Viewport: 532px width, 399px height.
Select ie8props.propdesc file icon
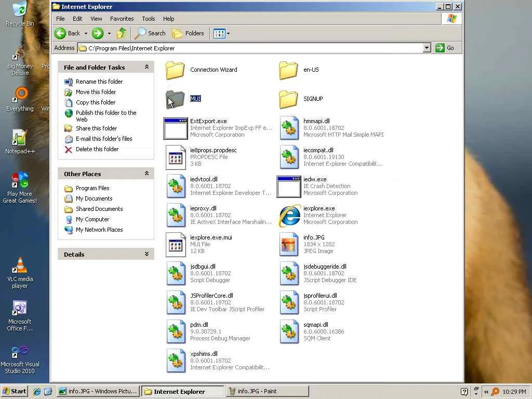pos(176,157)
